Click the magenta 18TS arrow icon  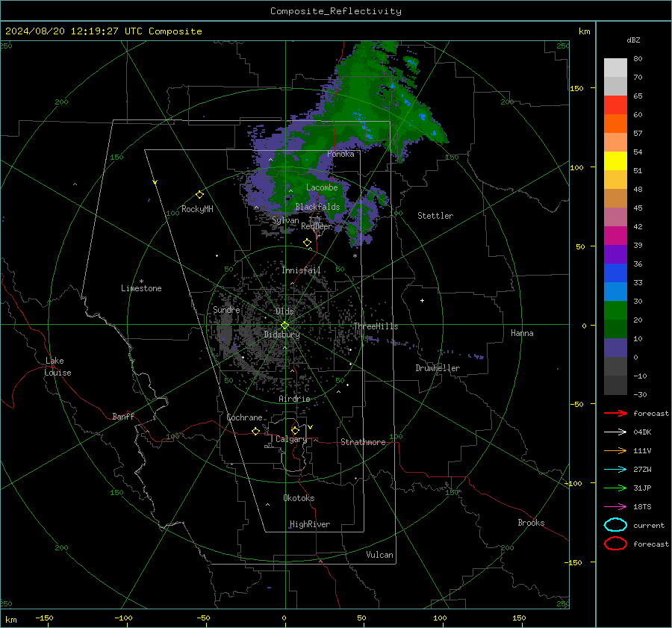tap(615, 507)
